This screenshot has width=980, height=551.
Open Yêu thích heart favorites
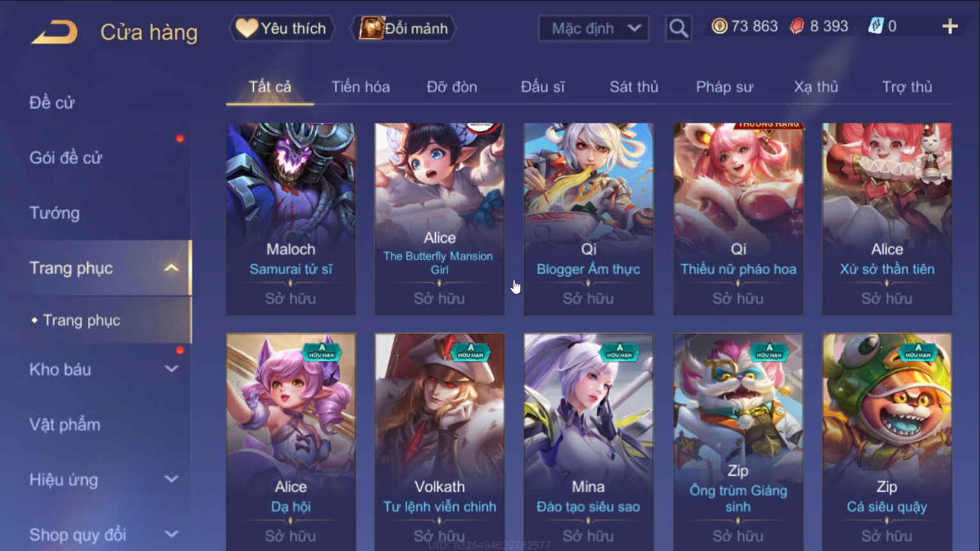pos(282,28)
